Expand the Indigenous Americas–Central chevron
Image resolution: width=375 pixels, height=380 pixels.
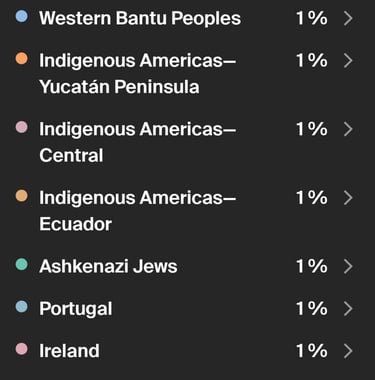coord(348,129)
